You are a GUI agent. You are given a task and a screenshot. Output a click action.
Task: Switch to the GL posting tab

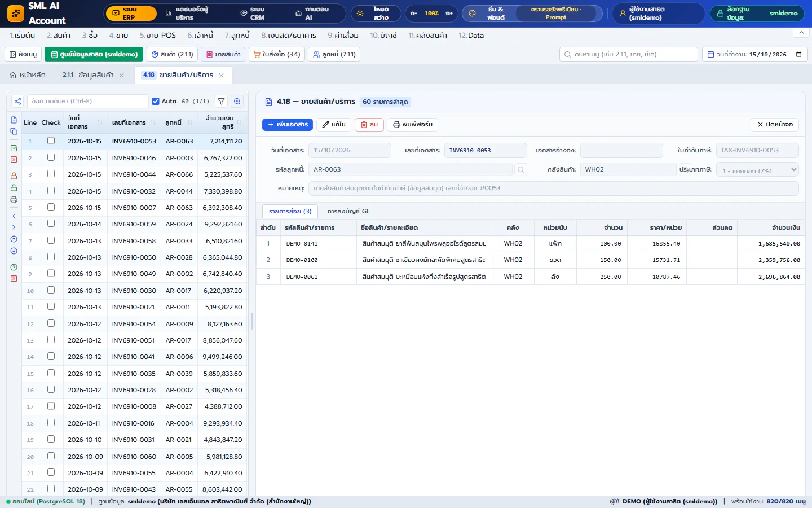[x=348, y=211]
